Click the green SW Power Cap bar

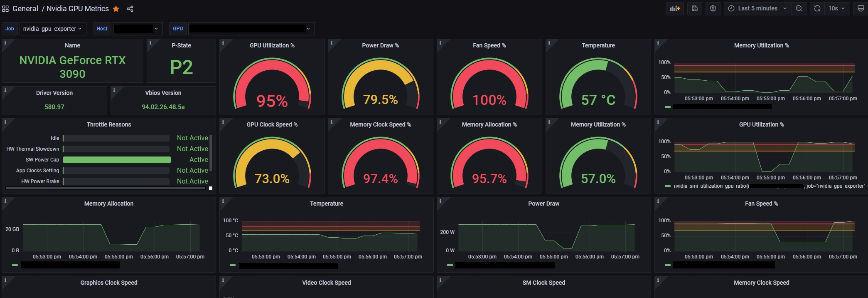click(x=117, y=160)
